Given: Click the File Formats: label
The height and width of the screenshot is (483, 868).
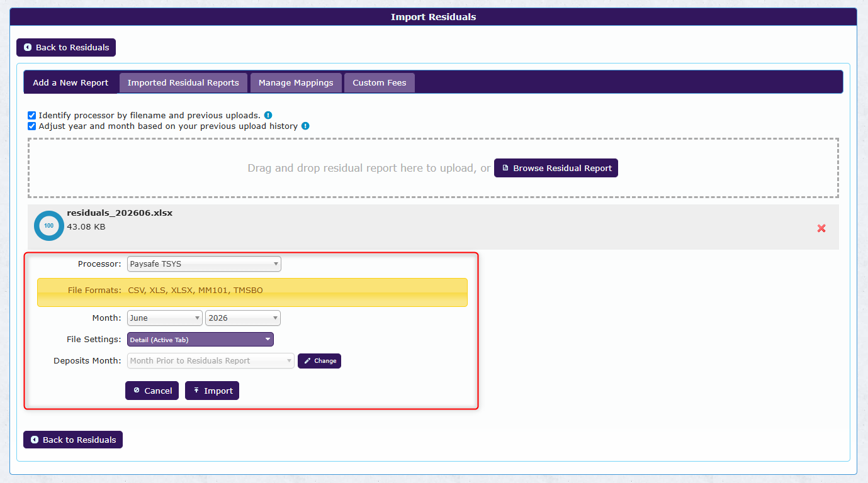Looking at the screenshot, I should coord(94,291).
